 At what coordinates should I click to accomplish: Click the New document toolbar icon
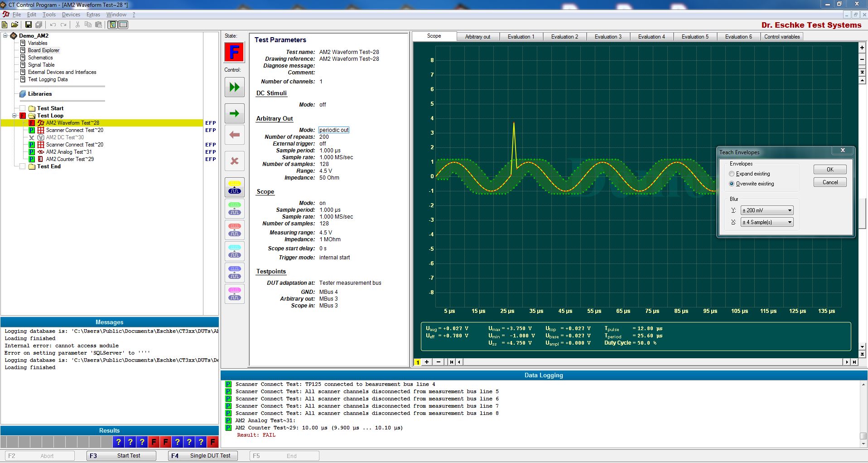point(5,24)
